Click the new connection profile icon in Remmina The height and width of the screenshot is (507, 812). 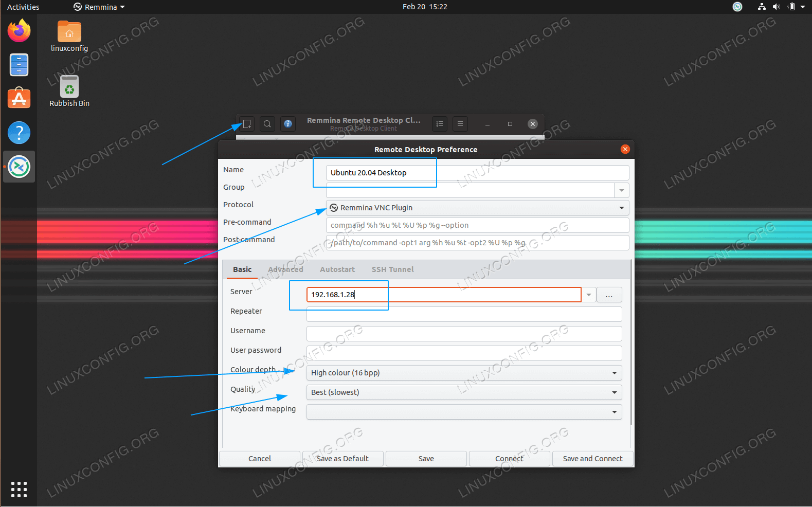click(x=247, y=123)
